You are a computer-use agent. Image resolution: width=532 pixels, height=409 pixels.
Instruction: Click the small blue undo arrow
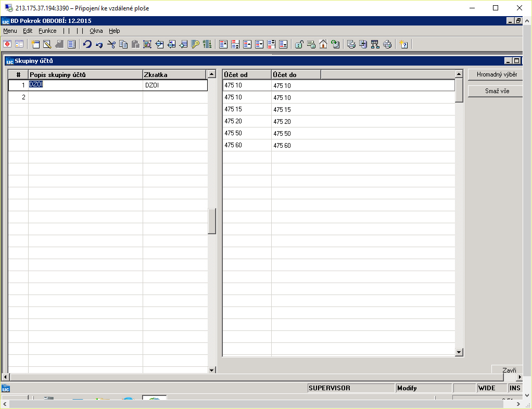coord(99,44)
